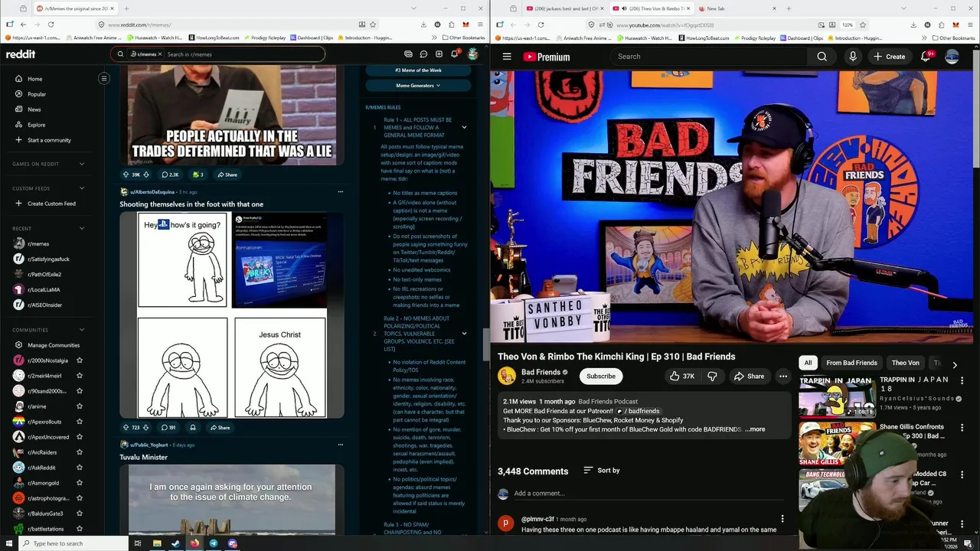980x551 pixels.
Task: Click the YouTube Premium logo
Action: pos(547,57)
